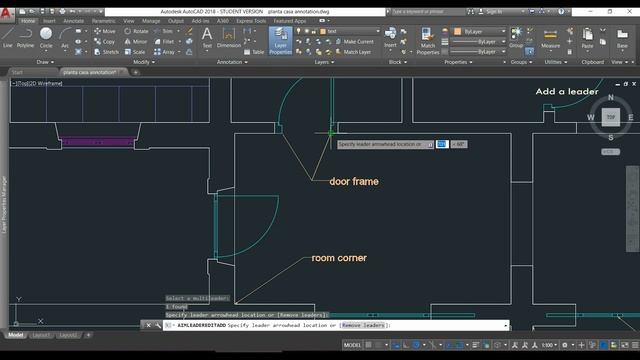Open the Parametric ribbon tab

click(103, 21)
